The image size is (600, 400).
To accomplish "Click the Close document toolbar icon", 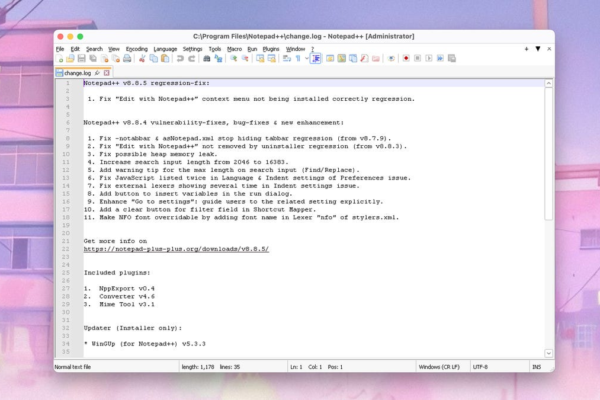I will point(104,59).
